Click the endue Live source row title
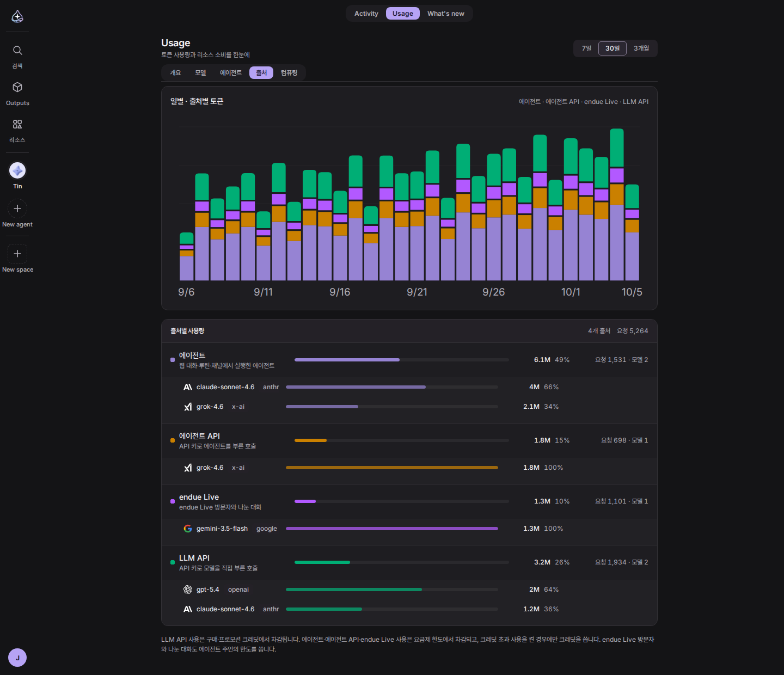Viewport: 784px width, 675px height. (199, 497)
